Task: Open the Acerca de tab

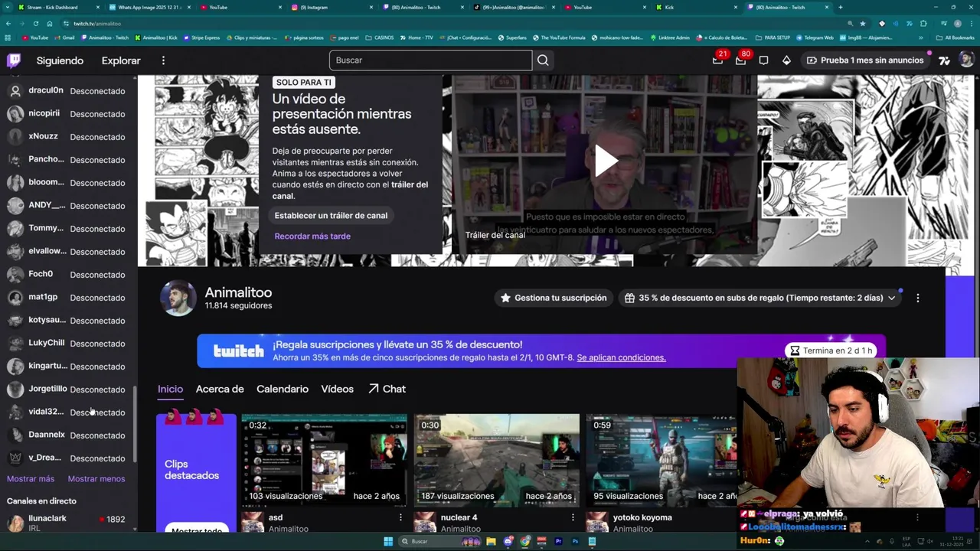Action: coord(220,389)
